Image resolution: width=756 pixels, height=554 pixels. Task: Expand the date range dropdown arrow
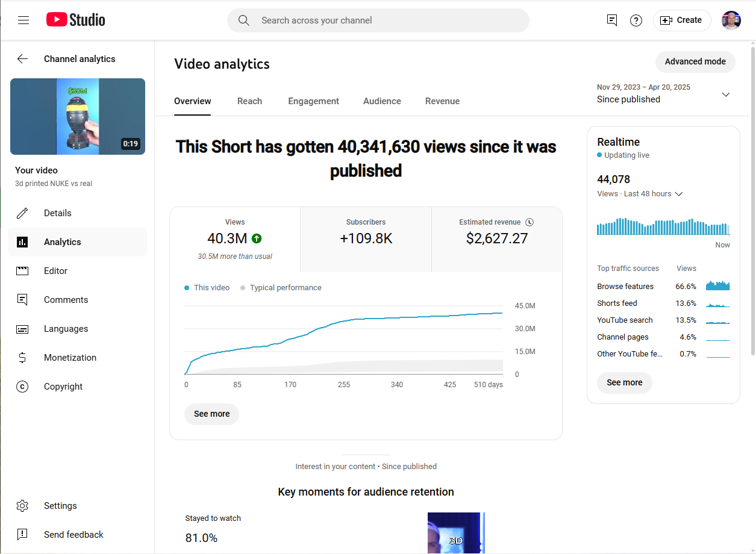[x=726, y=95]
